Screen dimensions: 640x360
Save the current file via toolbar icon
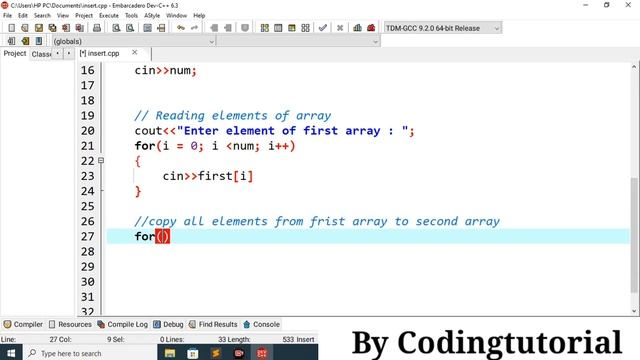coord(39,28)
